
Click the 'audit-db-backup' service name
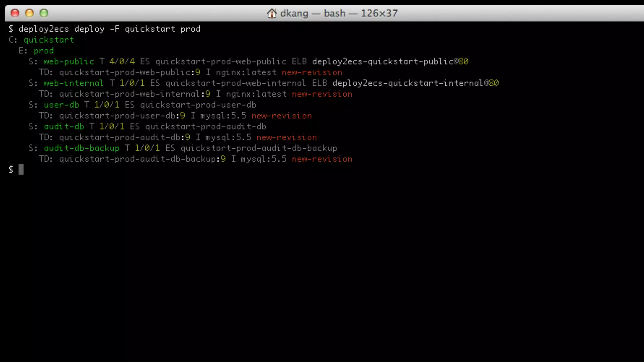pyautogui.click(x=81, y=148)
